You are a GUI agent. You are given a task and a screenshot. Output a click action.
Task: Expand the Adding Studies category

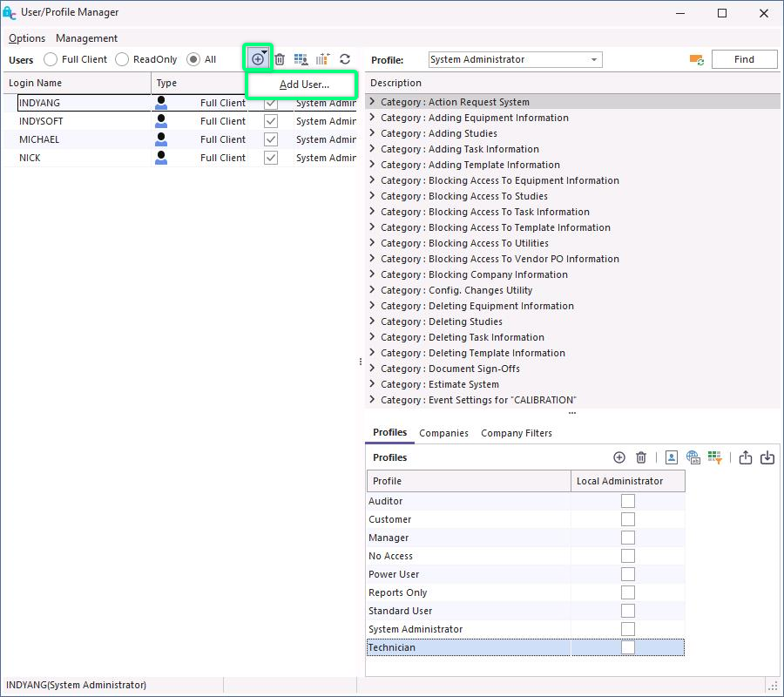tap(373, 133)
